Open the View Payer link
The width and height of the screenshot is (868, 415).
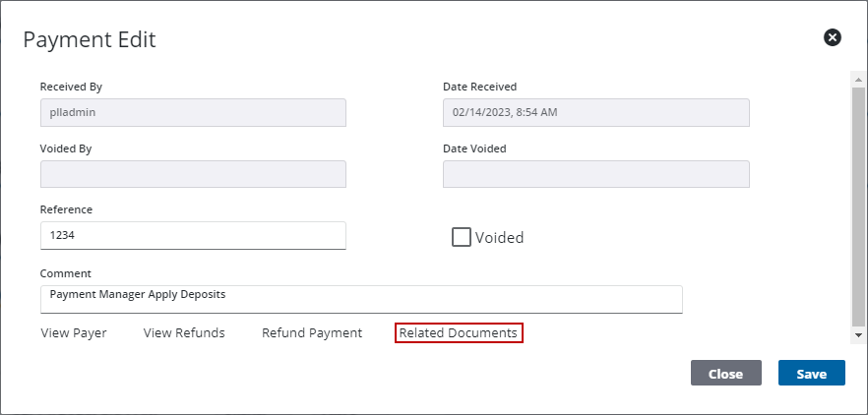[x=74, y=333]
